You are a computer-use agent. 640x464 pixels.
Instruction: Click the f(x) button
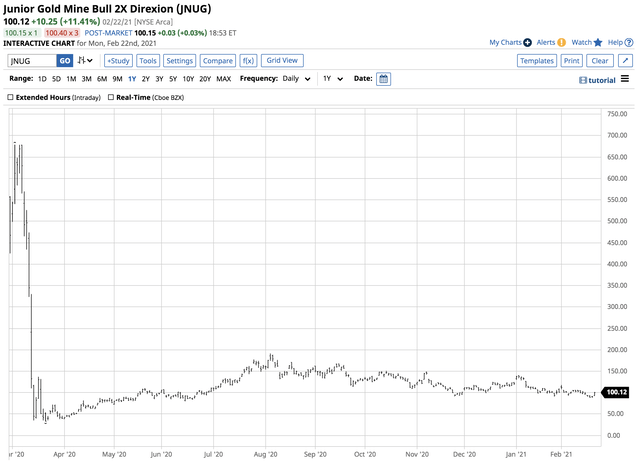248,61
